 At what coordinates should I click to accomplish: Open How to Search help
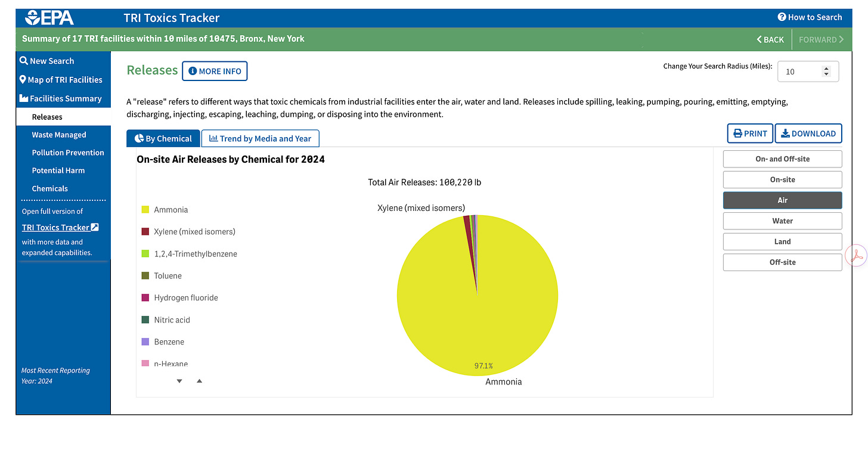coord(810,17)
